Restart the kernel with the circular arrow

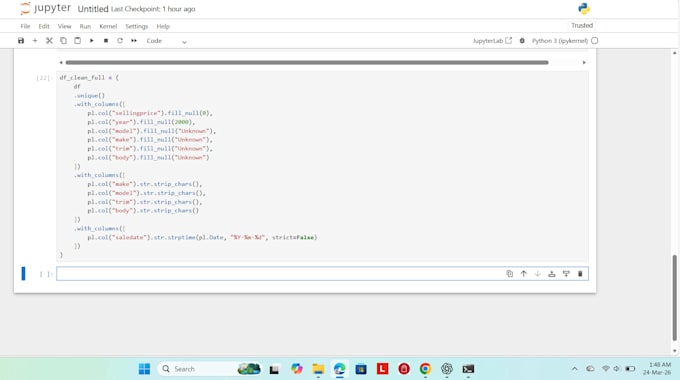click(120, 41)
